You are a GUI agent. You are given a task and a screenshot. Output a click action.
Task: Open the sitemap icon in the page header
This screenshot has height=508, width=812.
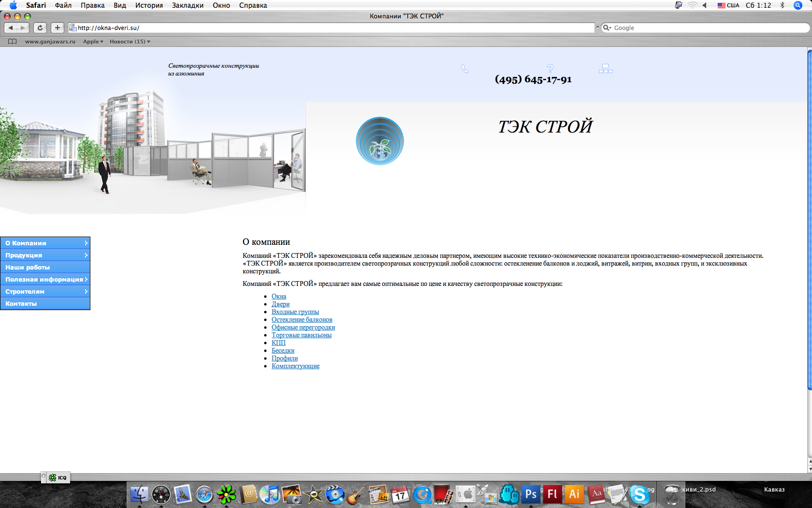coord(606,69)
